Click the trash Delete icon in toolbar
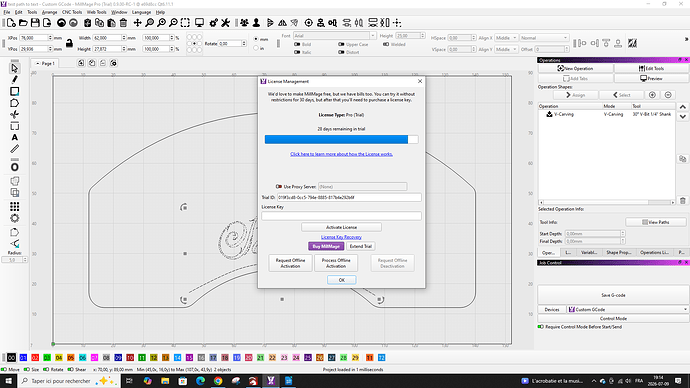690x388 pixels. point(123,23)
